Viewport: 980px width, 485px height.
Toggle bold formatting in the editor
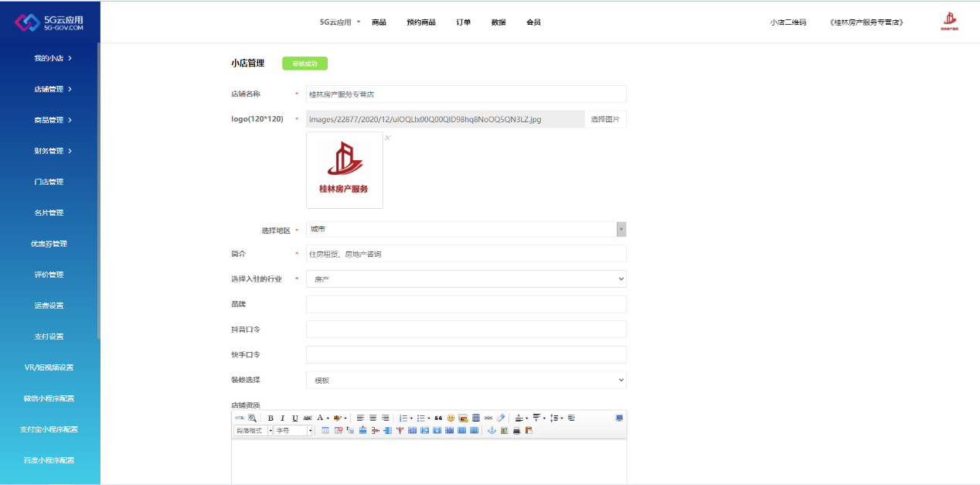pos(271,418)
